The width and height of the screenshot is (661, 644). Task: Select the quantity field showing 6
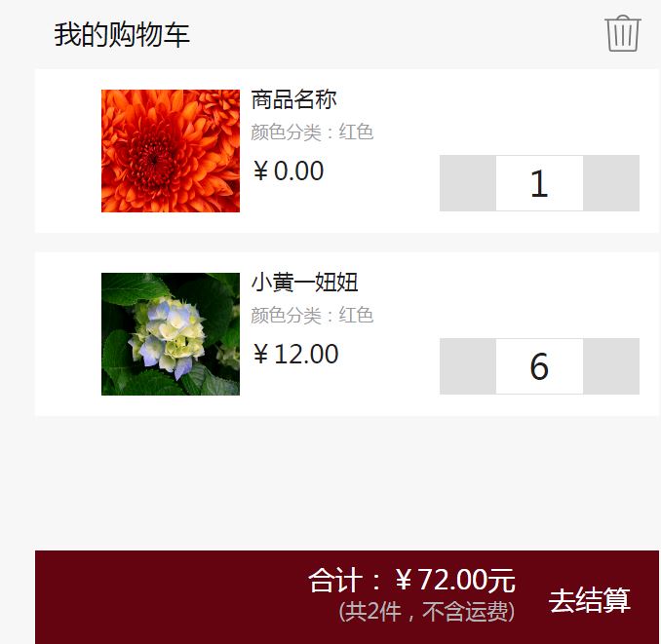(x=539, y=366)
